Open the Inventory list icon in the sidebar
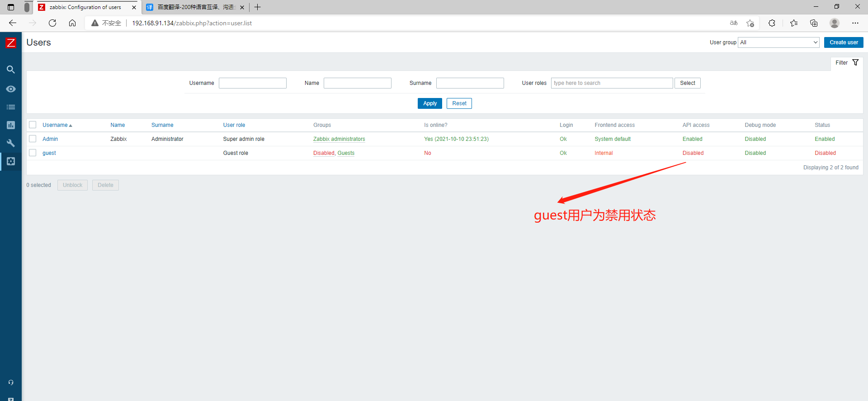The height and width of the screenshot is (401, 868). point(11,107)
